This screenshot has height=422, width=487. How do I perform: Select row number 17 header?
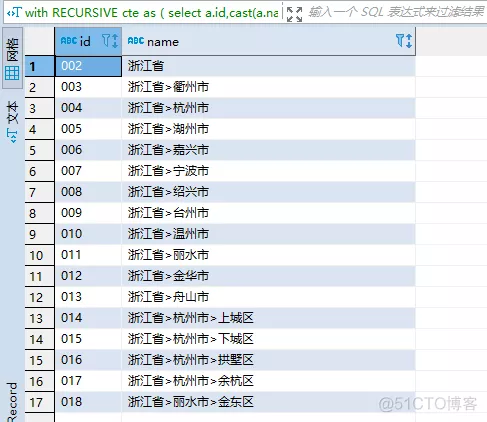pos(40,402)
